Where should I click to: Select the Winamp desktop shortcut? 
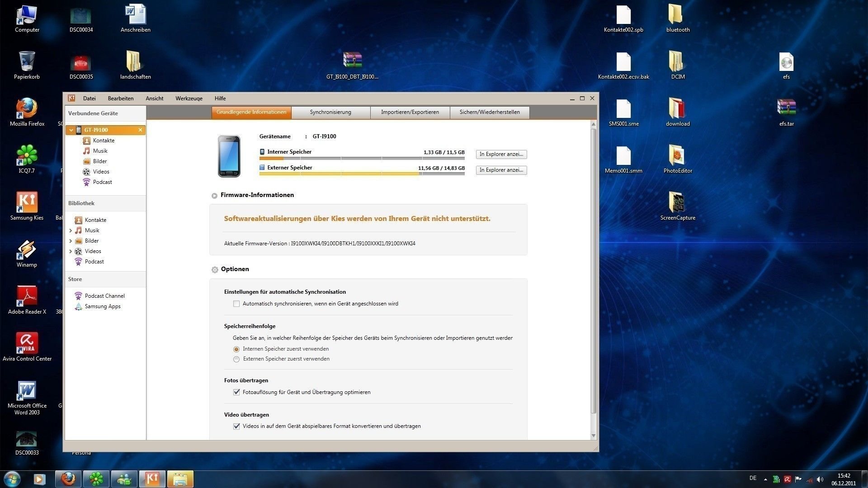click(x=27, y=253)
